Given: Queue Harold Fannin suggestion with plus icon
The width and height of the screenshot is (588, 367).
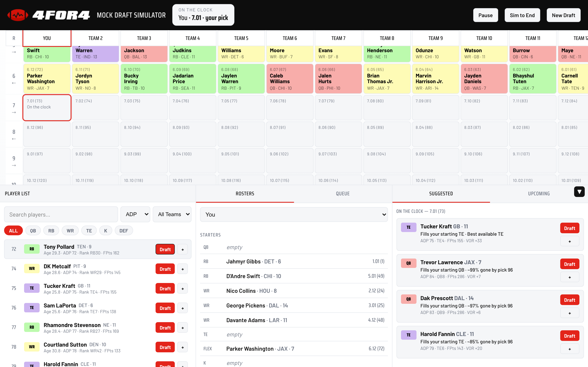Looking at the screenshot, I should click(x=570, y=349).
